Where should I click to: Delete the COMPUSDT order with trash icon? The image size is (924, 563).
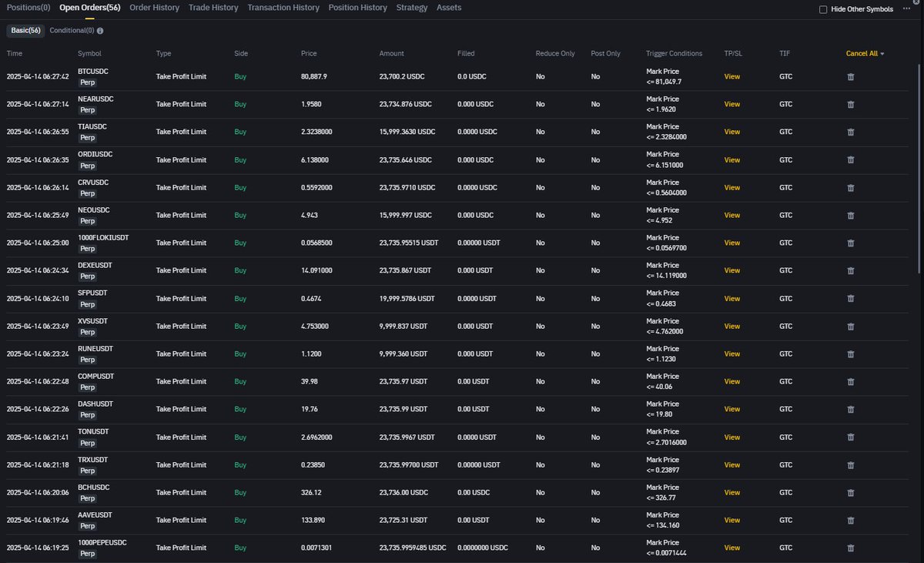point(851,382)
